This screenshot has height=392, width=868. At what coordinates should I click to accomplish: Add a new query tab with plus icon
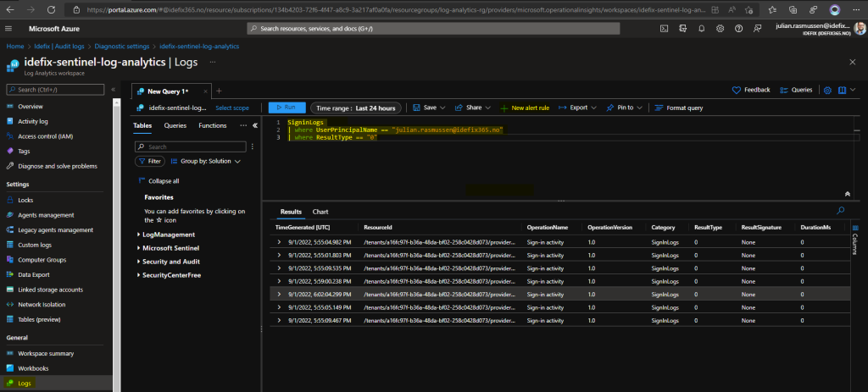[x=219, y=91]
